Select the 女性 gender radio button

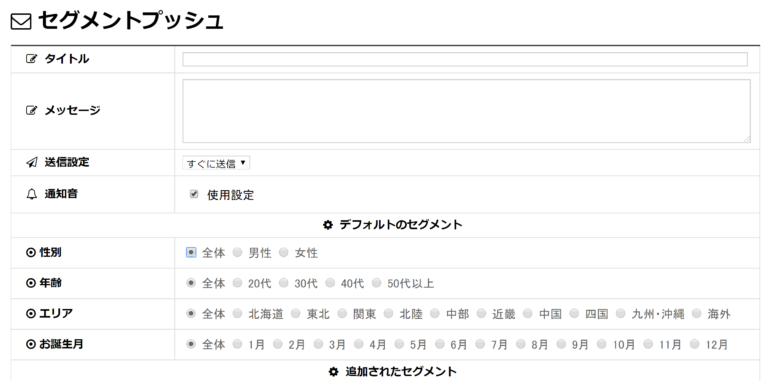[284, 253]
